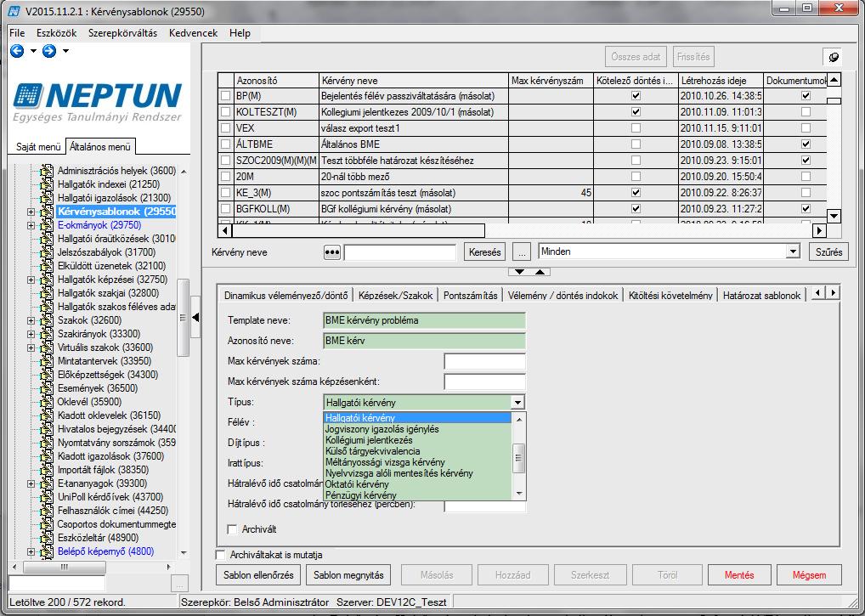Open the Minden filter dropdown

[793, 251]
